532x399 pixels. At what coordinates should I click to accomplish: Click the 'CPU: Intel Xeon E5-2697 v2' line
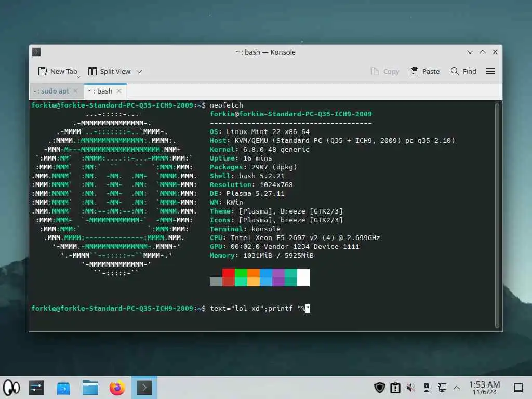[x=295, y=237]
